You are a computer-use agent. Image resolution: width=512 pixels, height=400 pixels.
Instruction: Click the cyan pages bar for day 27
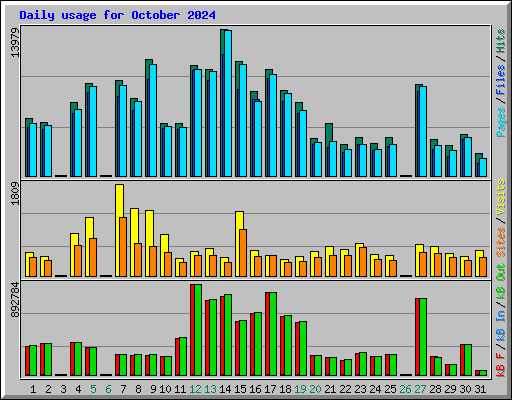(x=423, y=131)
